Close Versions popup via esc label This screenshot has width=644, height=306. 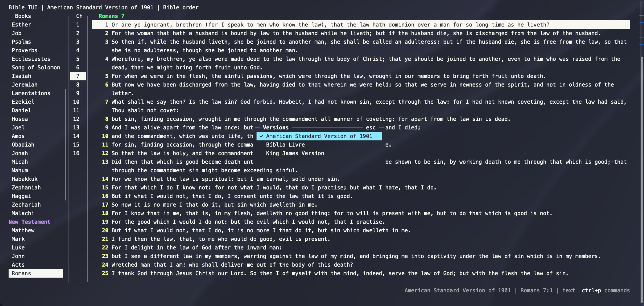tap(371, 128)
